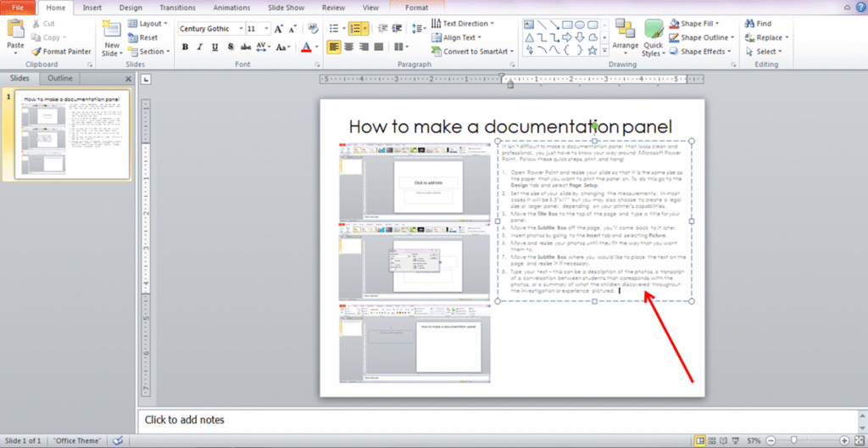Reset the slide layout
This screenshot has height=448, width=868.
click(x=142, y=37)
